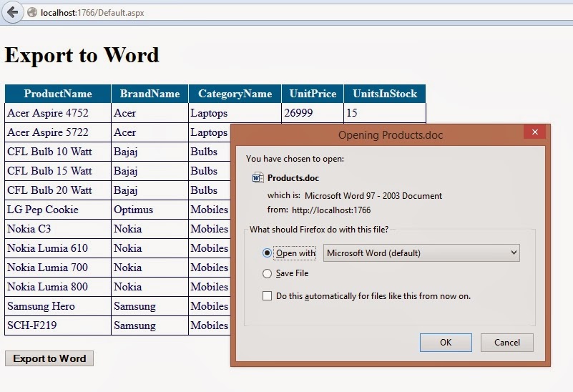
Task: Click the address bar URL localhost:1766/Default.aspx
Action: (92, 13)
